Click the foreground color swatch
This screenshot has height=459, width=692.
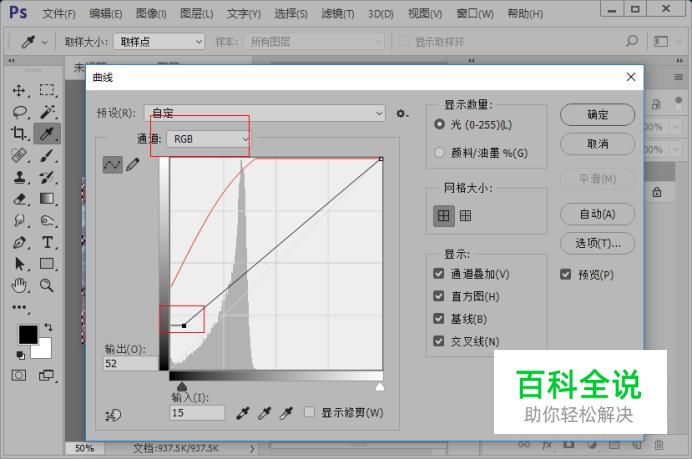click(27, 335)
